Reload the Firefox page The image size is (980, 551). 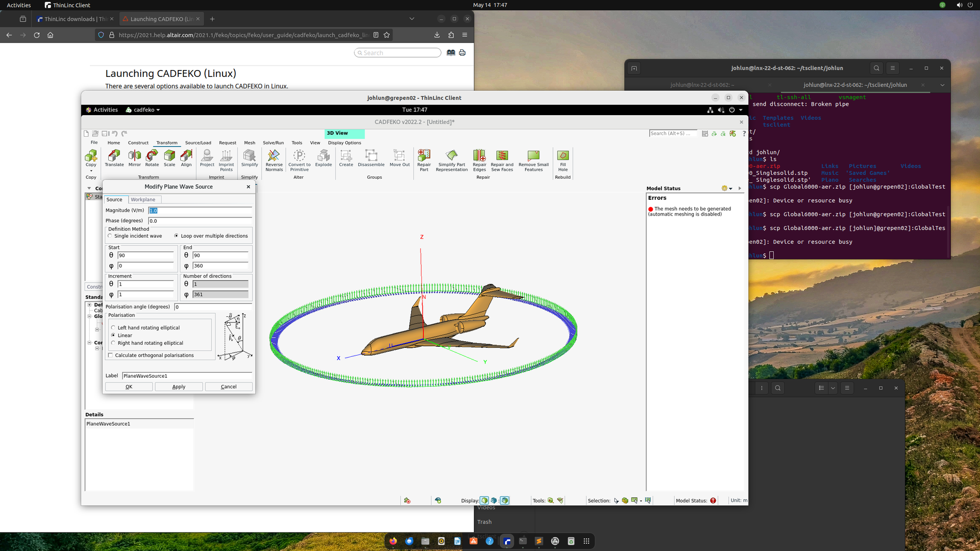click(37, 35)
